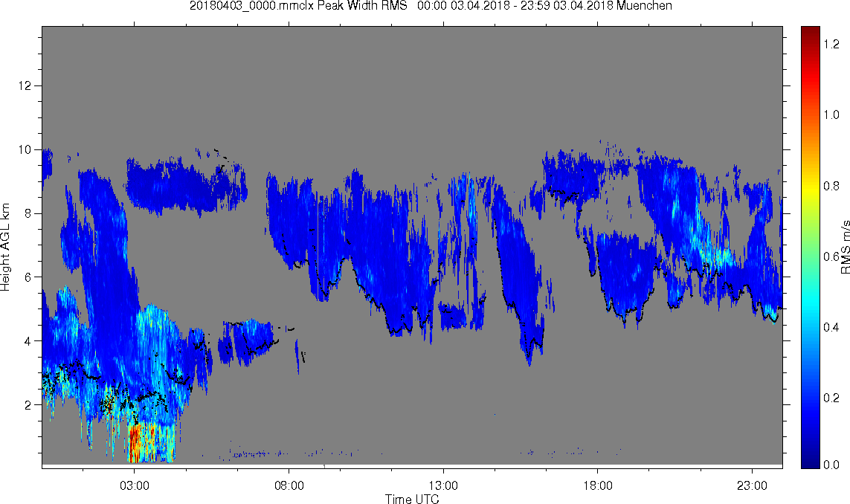Click the '6' height axis tick label
This screenshot has width=850, height=504.
click(x=28, y=277)
